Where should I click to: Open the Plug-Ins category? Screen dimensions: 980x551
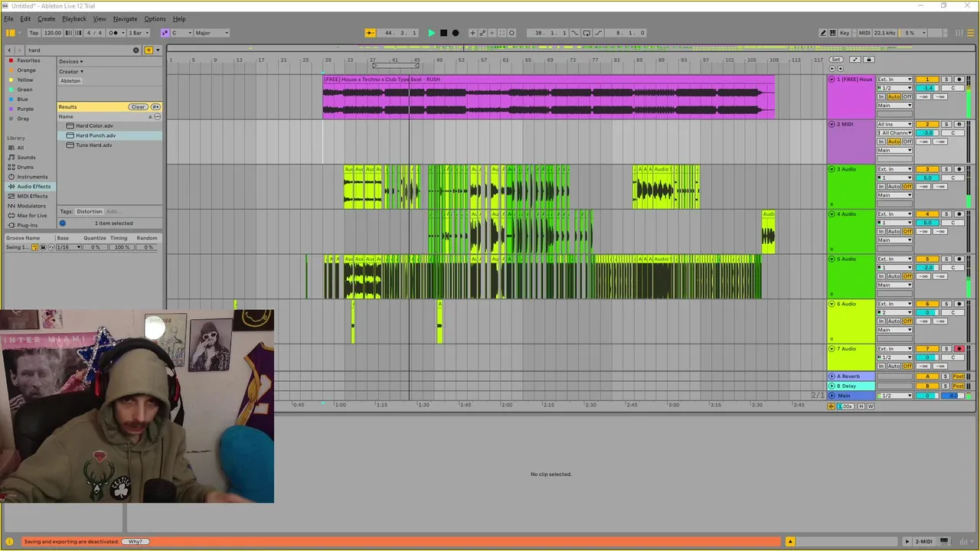point(27,225)
